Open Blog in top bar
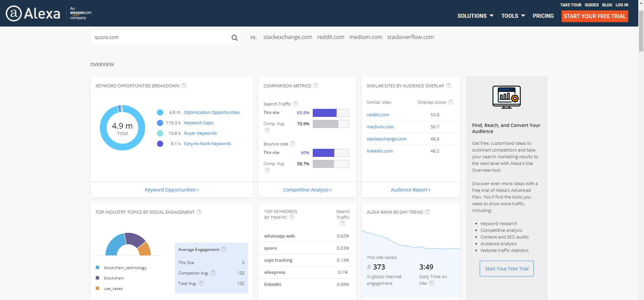Screen dimensions: 644x300 pos(607,5)
